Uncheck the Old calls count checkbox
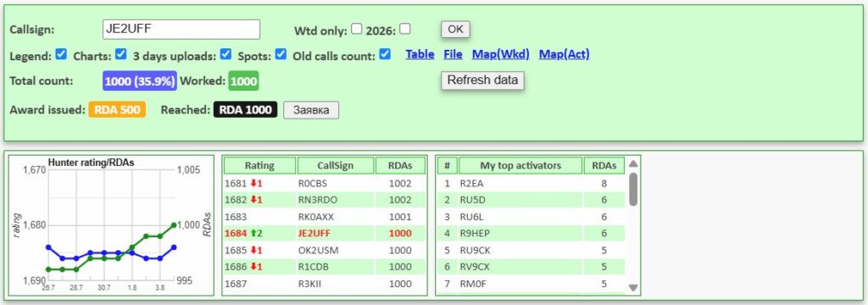The height and width of the screenshot is (305, 868). tap(385, 54)
